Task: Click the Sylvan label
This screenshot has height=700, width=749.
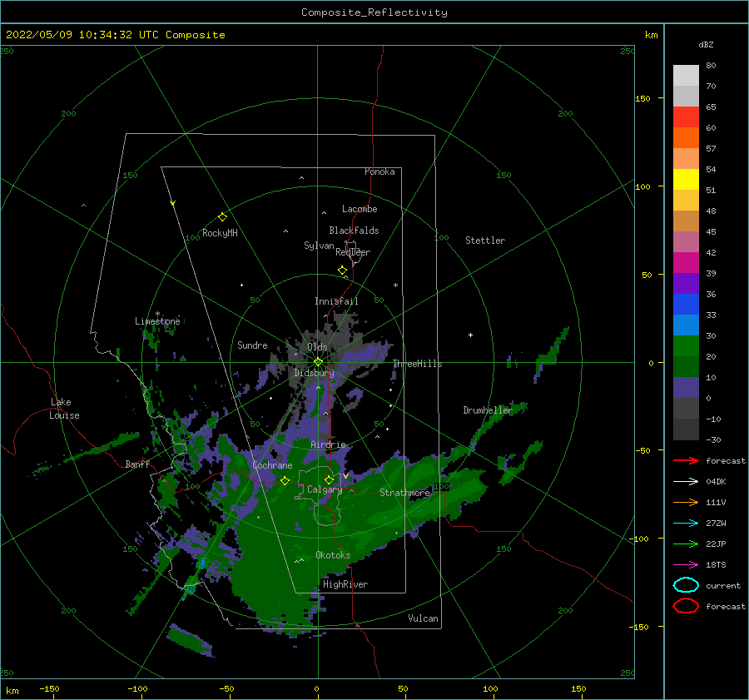Action: 319,246
